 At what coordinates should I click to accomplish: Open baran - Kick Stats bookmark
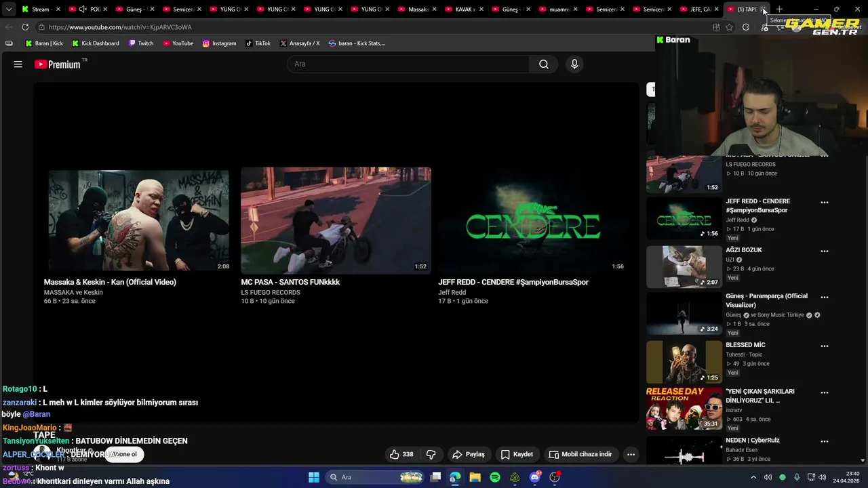pos(357,43)
